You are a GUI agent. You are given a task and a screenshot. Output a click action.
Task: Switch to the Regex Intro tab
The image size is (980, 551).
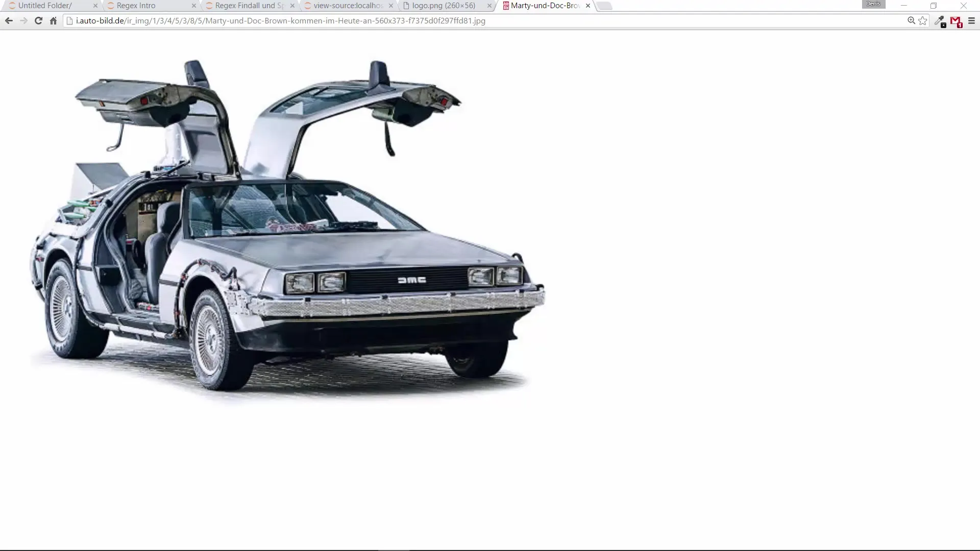[151, 6]
